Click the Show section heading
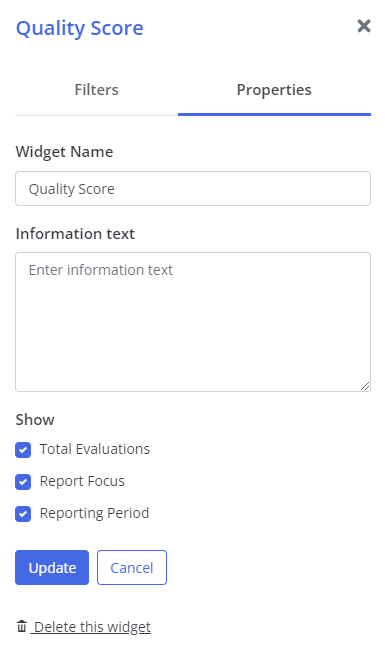The width and height of the screenshot is (385, 652). tap(35, 420)
